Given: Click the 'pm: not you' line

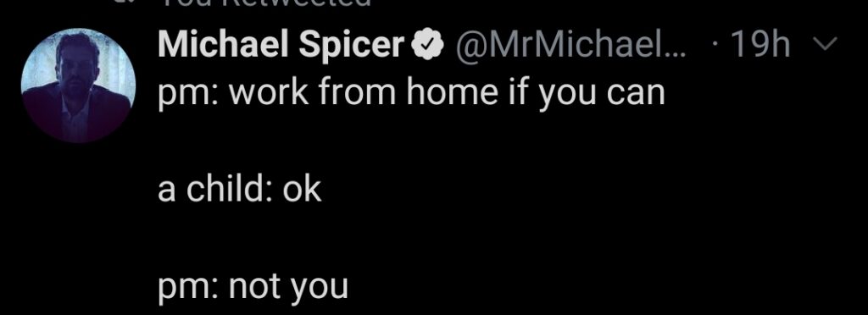Looking at the screenshot, I should tap(253, 287).
